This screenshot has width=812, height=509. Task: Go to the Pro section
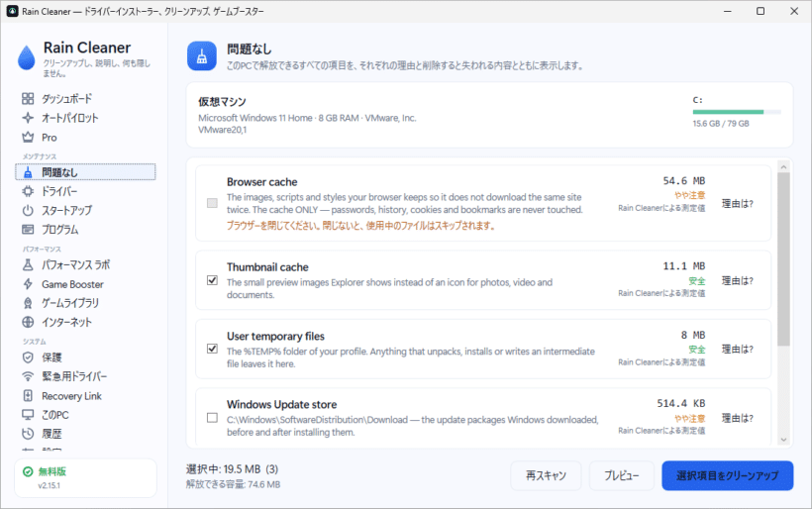[85, 138]
